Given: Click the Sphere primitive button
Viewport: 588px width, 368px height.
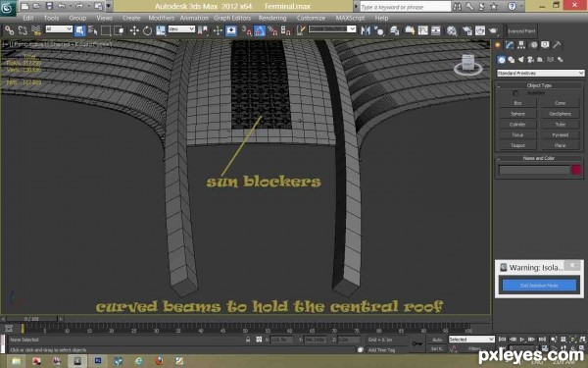Looking at the screenshot, I should click(x=517, y=114).
